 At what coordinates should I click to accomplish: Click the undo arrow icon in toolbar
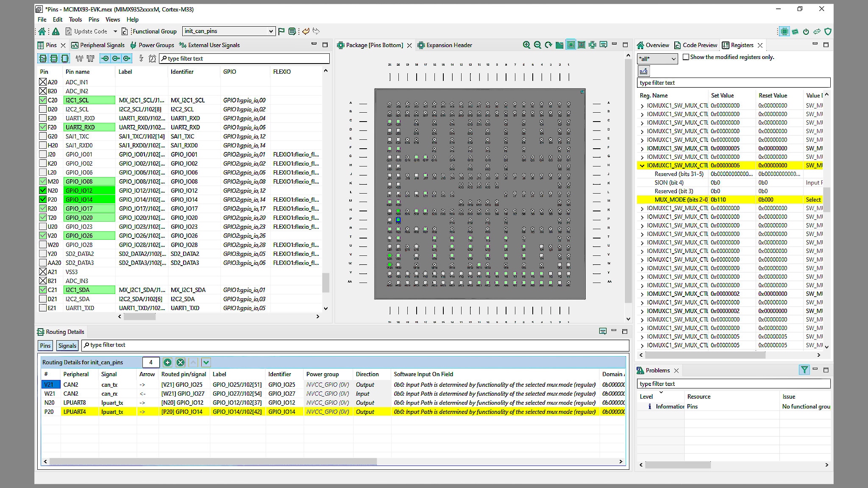pyautogui.click(x=306, y=31)
